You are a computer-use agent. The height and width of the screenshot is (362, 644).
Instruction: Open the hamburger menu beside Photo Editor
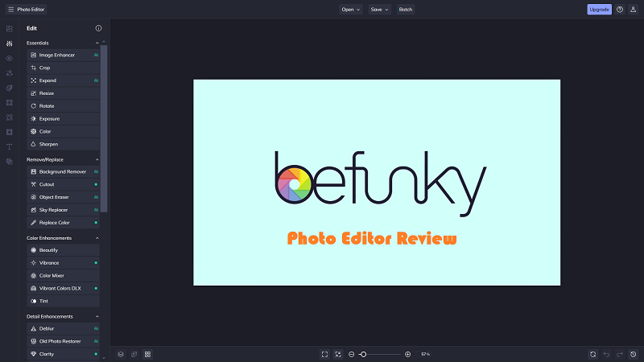[10, 10]
